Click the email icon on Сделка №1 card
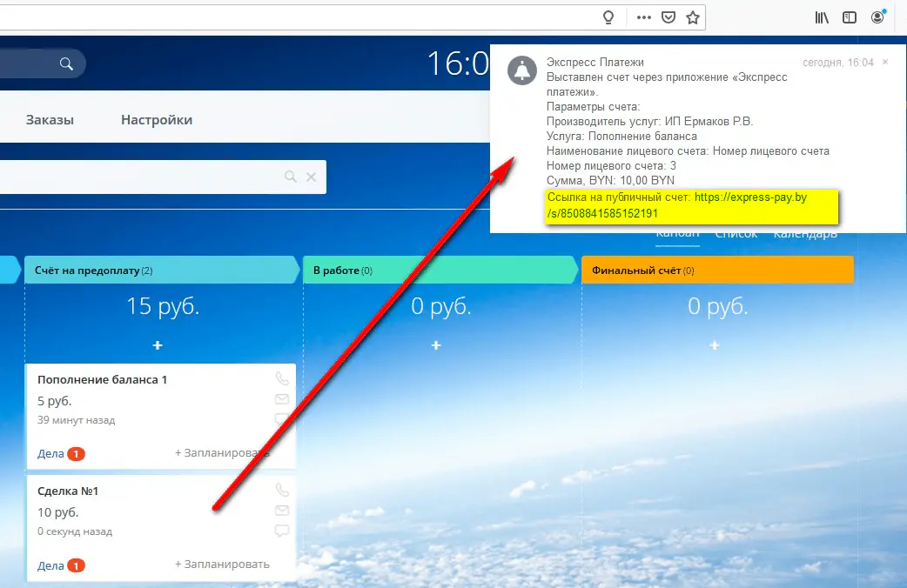 (281, 511)
